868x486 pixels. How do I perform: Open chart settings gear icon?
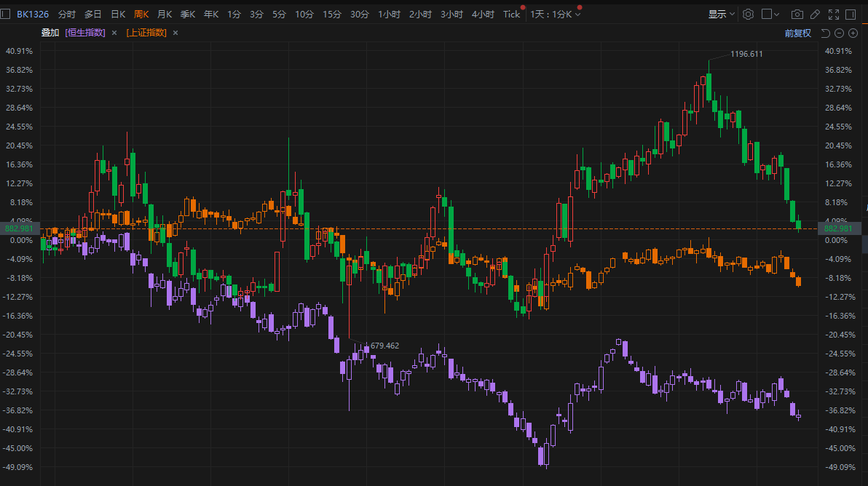748,14
